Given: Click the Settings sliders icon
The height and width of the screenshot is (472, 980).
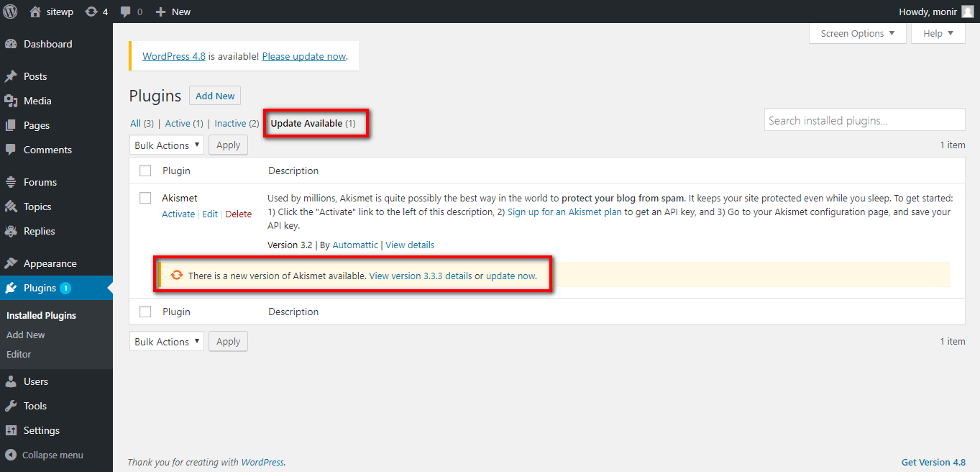Looking at the screenshot, I should point(11,430).
